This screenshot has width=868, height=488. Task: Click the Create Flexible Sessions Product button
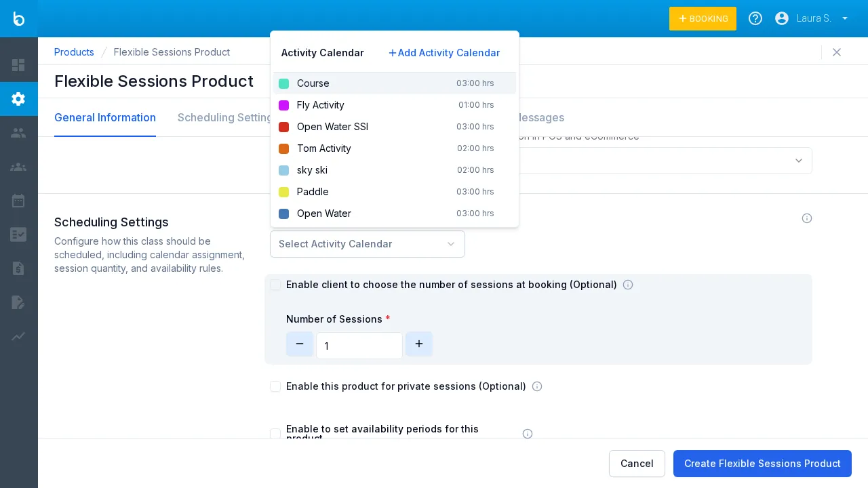pyautogui.click(x=762, y=464)
